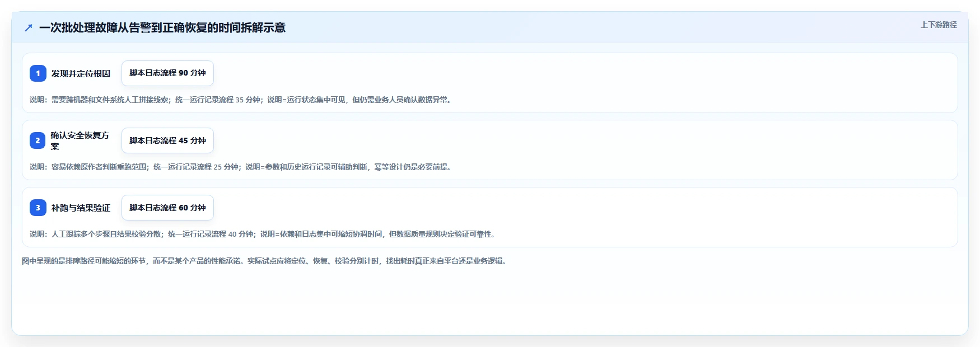Screen dimensions: 980x347
Task: Click the description mentioning 统一运行记录流程 40 分钟
Action: [264, 234]
